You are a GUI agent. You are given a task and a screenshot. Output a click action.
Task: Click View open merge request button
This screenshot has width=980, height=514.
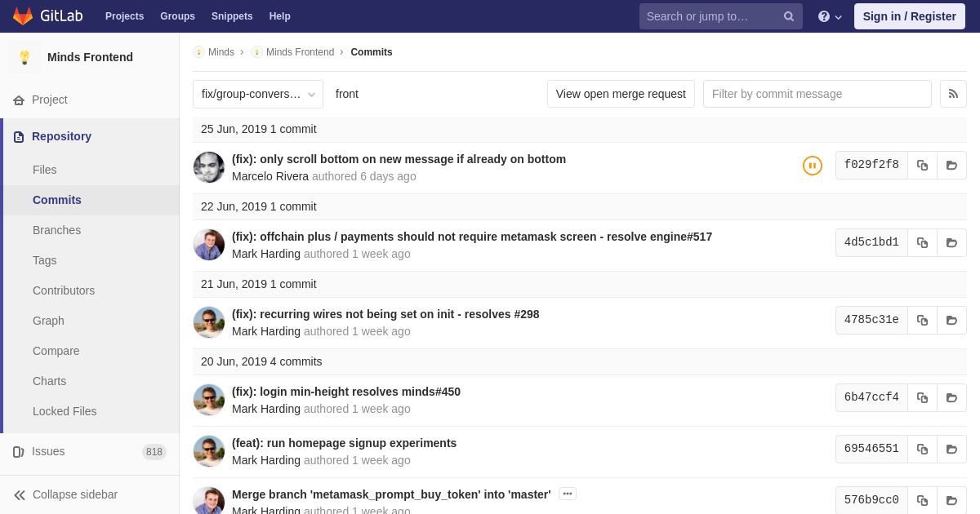coord(621,94)
